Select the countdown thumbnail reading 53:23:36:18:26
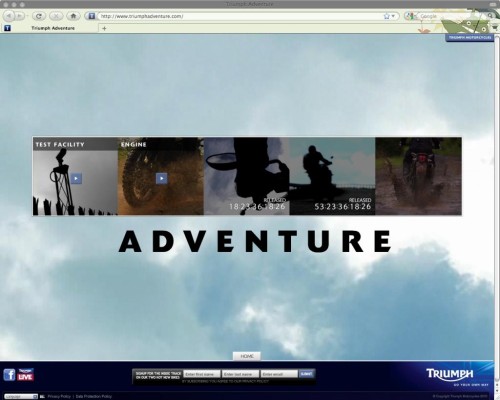This screenshot has width=500, height=400. point(332,176)
